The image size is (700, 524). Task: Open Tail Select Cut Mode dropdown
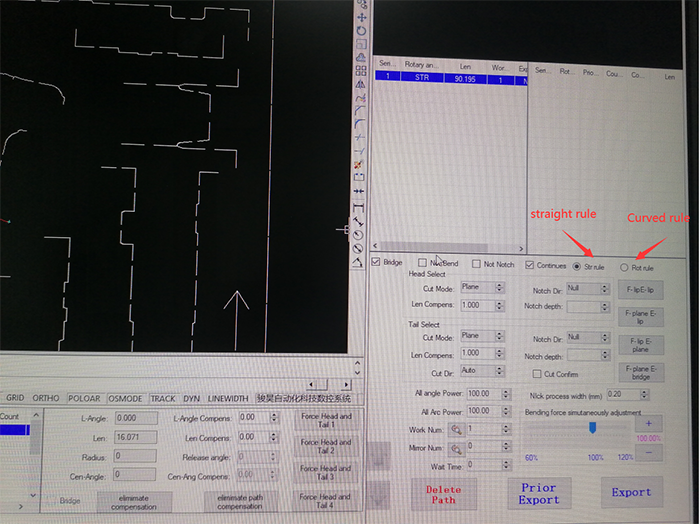click(483, 336)
